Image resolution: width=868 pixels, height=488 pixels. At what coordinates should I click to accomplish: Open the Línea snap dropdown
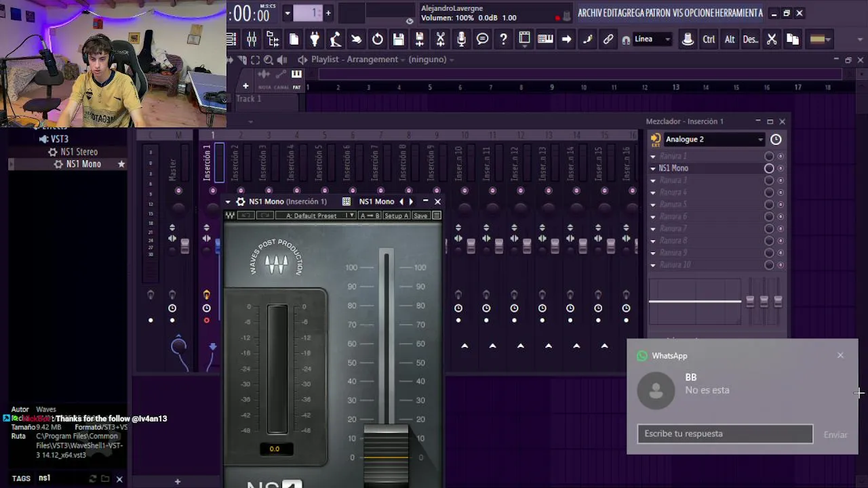pyautogui.click(x=652, y=39)
